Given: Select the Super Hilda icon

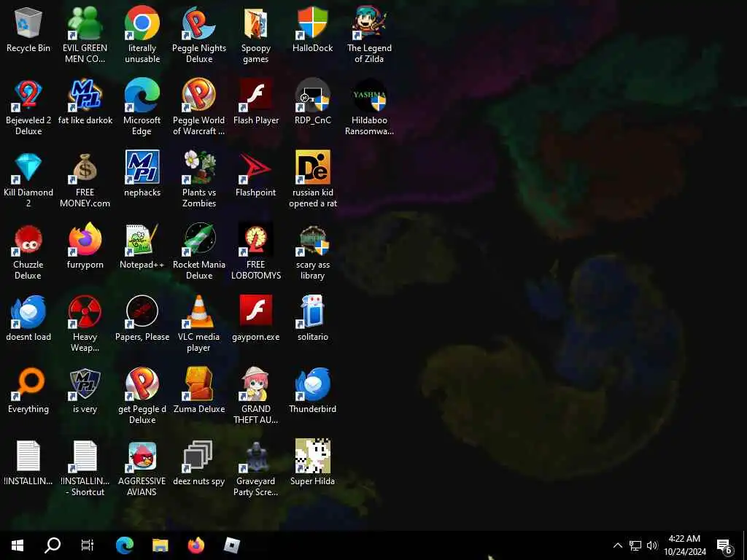Looking at the screenshot, I should coord(312,463).
